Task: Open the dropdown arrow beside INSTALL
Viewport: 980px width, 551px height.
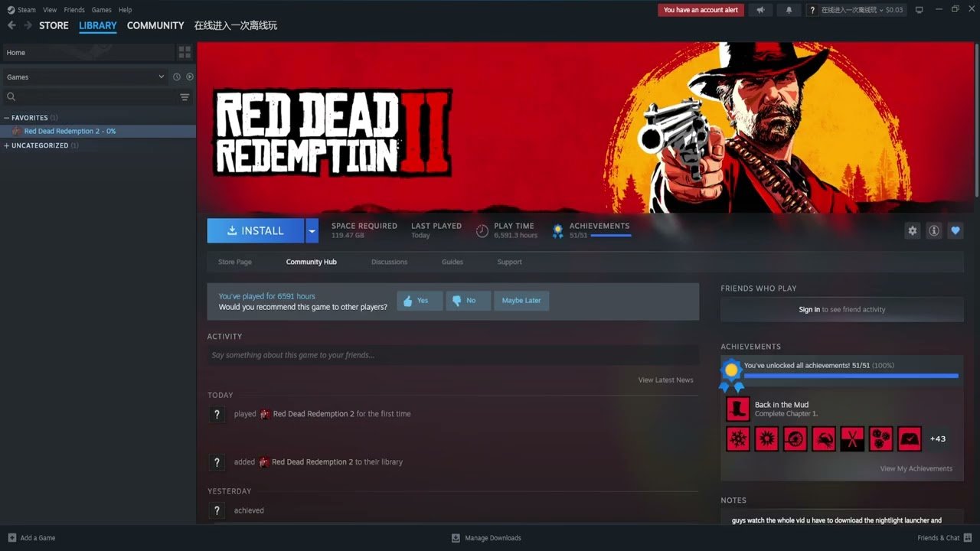Action: tap(312, 230)
